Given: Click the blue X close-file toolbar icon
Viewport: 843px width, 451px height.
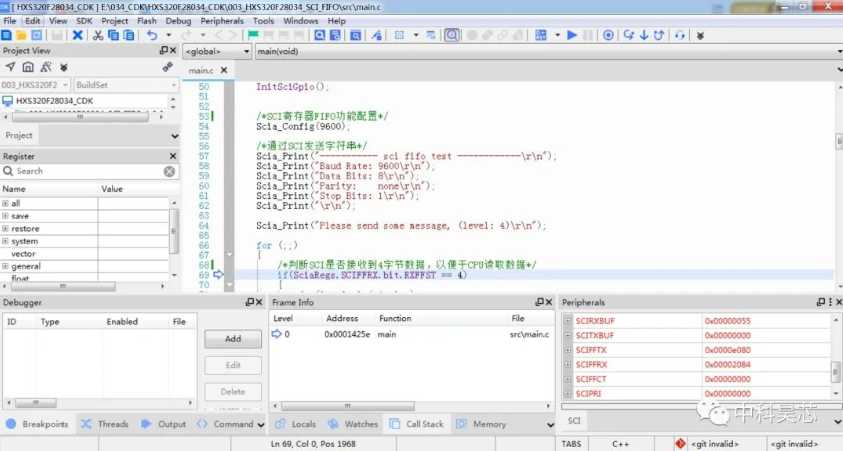Looking at the screenshot, I should (77, 35).
